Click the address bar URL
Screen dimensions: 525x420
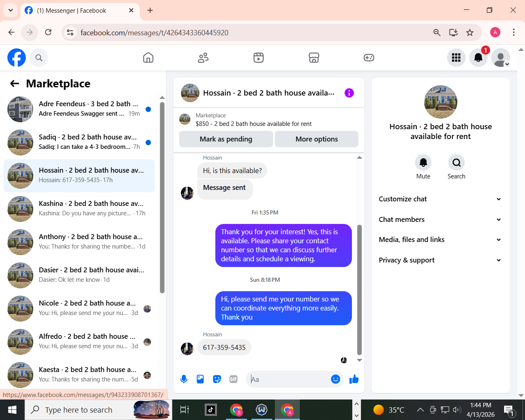click(154, 33)
